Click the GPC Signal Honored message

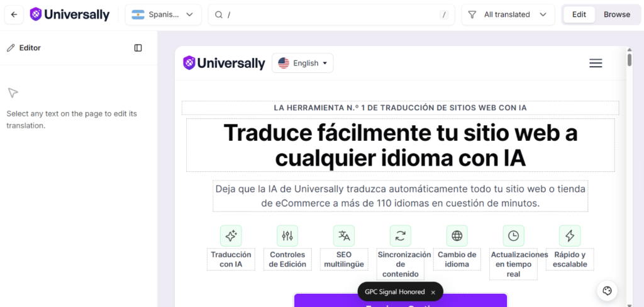click(395, 292)
